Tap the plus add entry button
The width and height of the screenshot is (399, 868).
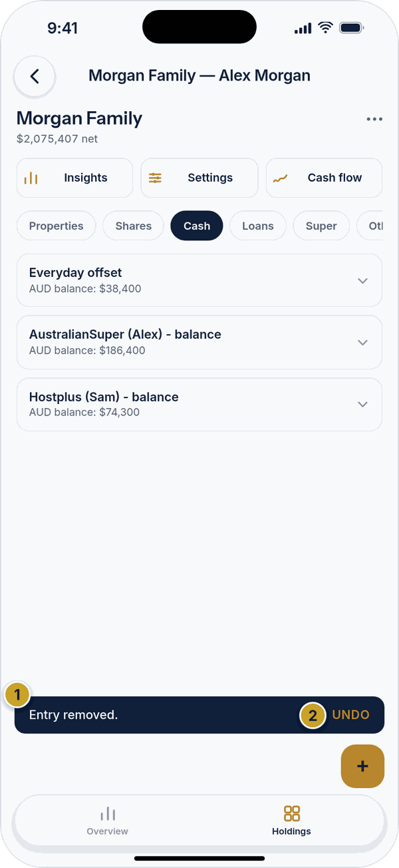pos(362,766)
